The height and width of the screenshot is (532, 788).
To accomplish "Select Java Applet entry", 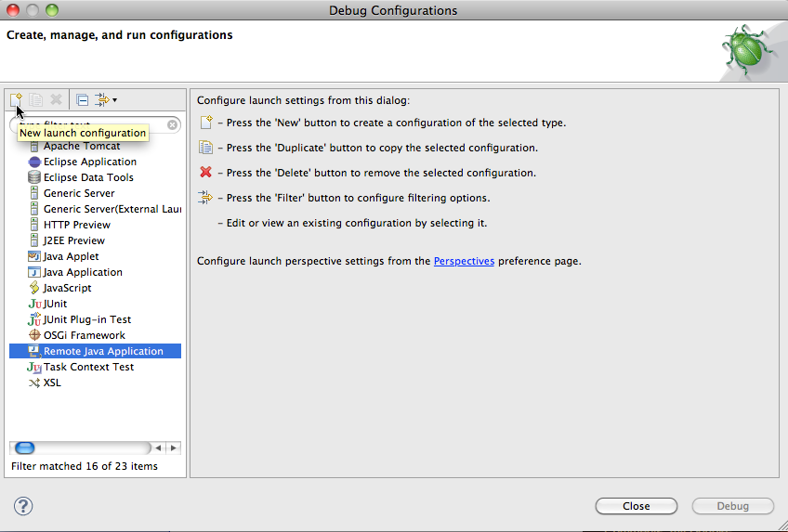I will tap(71, 256).
